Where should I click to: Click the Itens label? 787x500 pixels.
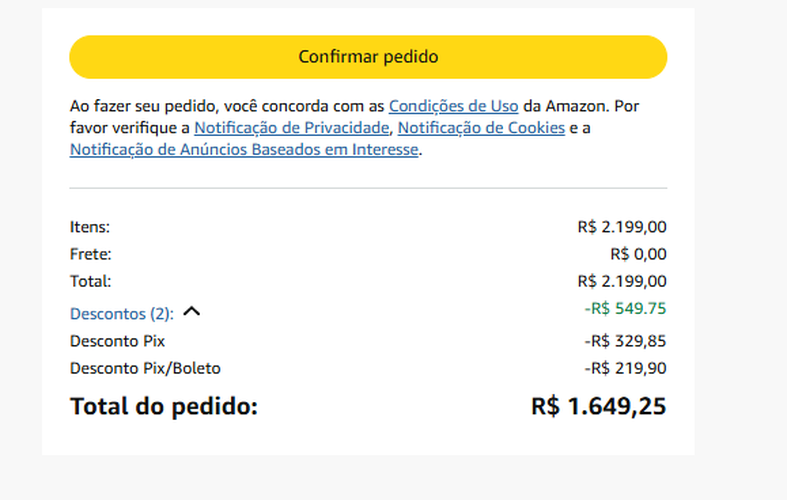pos(90,227)
